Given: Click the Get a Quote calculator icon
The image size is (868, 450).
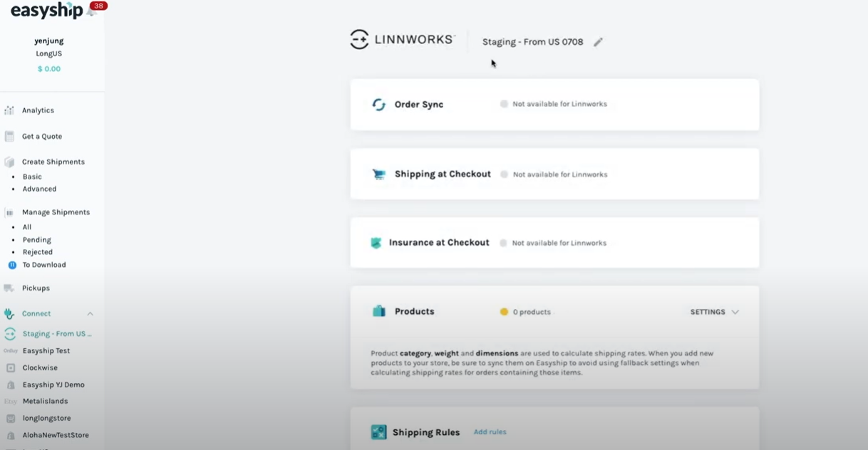Looking at the screenshot, I should tap(9, 136).
